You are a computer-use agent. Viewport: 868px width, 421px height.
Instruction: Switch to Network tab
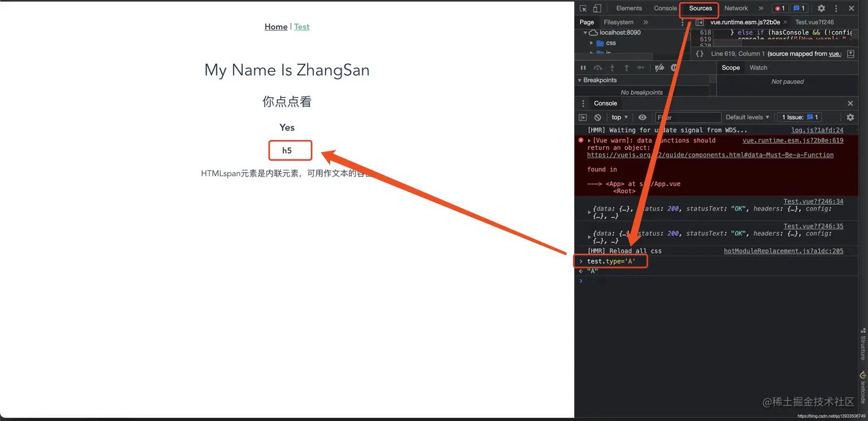[x=736, y=8]
